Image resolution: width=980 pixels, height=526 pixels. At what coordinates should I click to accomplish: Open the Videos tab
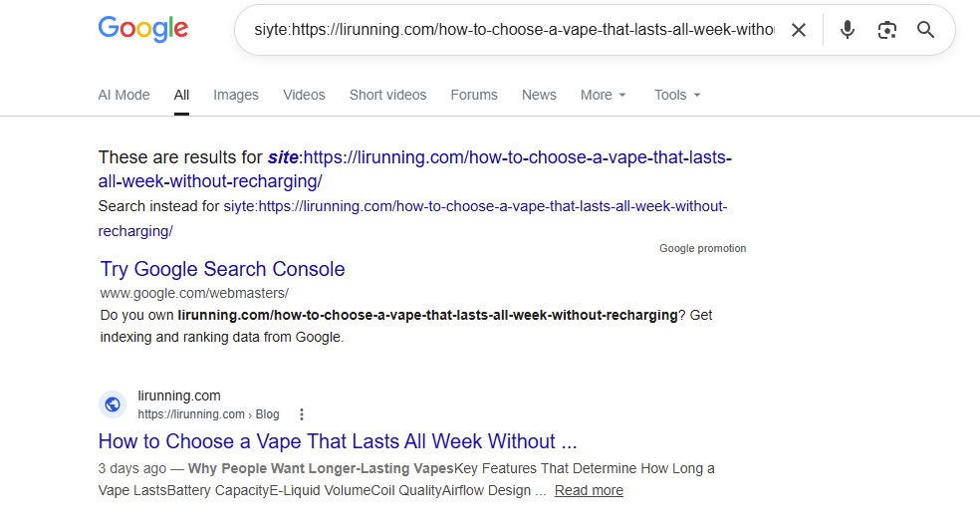[x=304, y=95]
